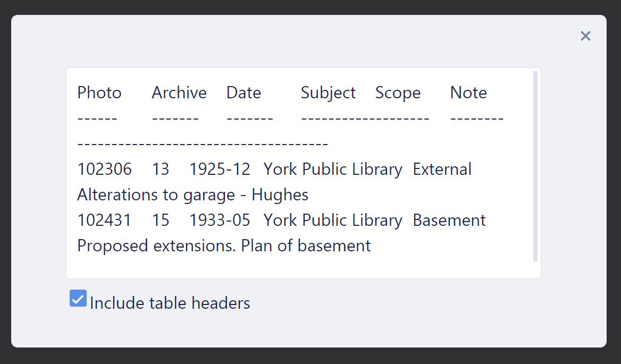This screenshot has width=621, height=364.
Task: Click the Photo column header
Action: [x=99, y=92]
